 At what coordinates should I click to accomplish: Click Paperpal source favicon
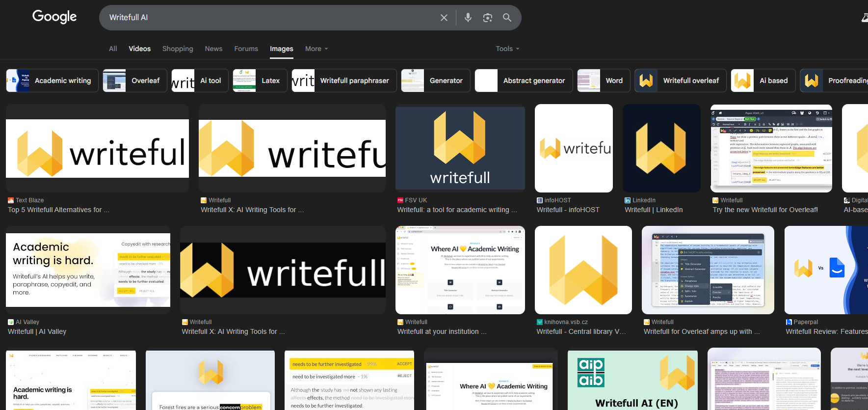coord(789,322)
